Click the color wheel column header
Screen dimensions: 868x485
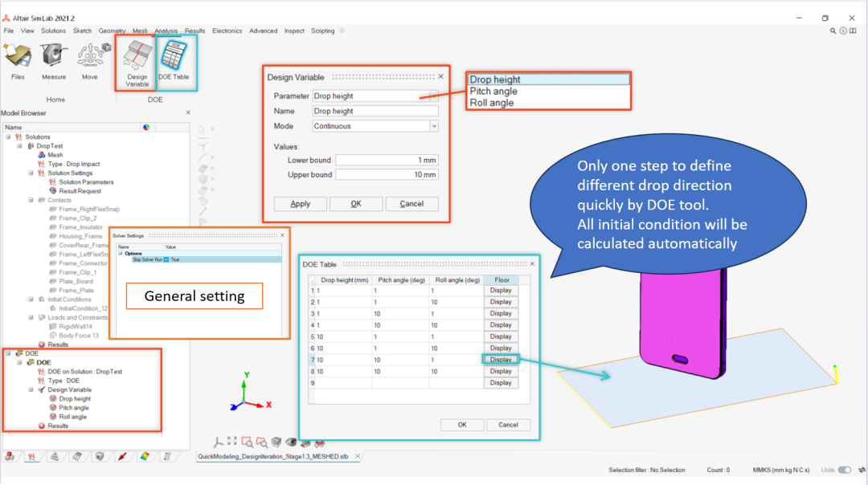pos(145,127)
